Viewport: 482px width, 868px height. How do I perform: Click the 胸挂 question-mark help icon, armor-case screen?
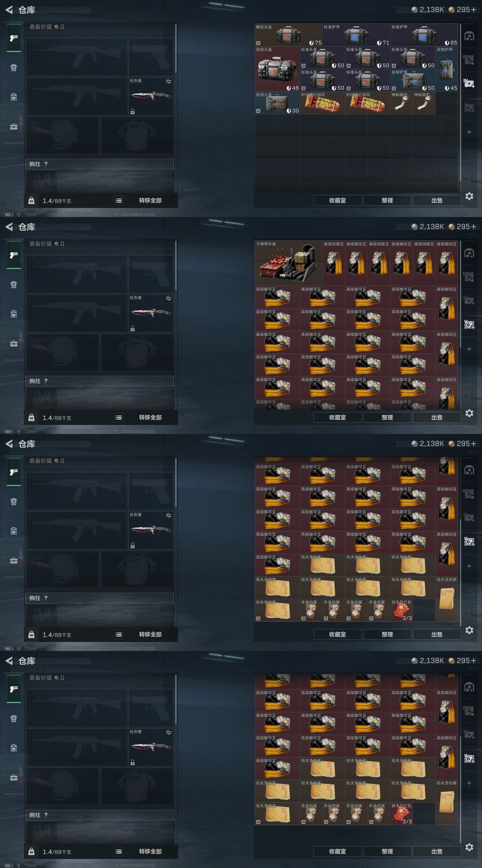[x=46, y=164]
